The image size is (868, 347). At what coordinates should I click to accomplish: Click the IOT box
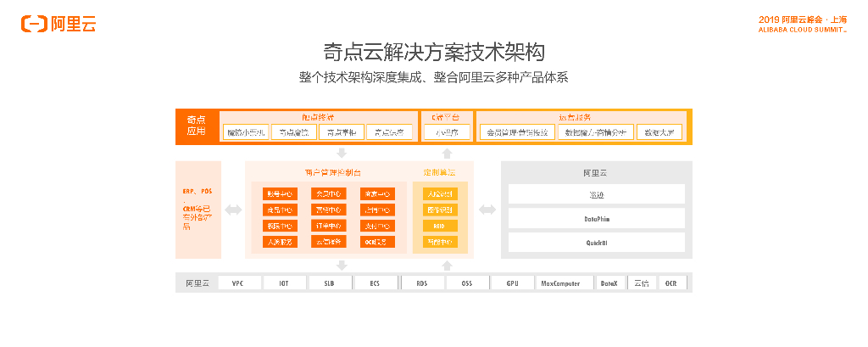click(x=283, y=283)
